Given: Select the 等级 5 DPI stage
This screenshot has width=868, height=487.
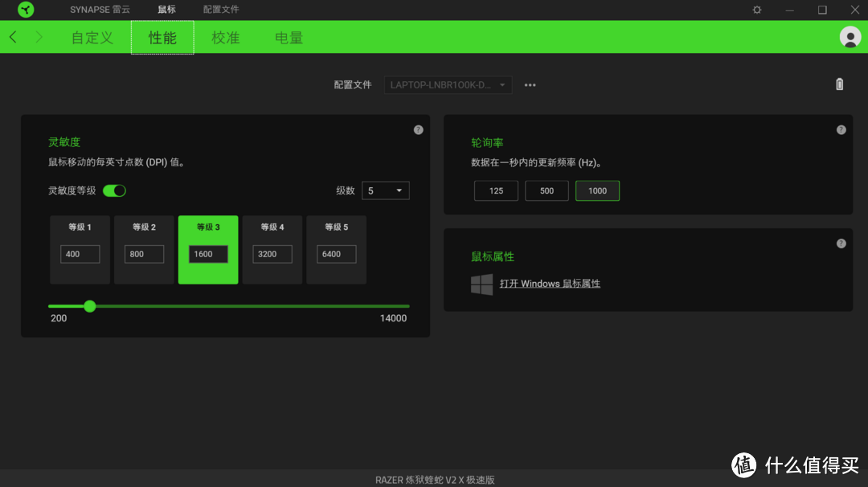Looking at the screenshot, I should (337, 250).
